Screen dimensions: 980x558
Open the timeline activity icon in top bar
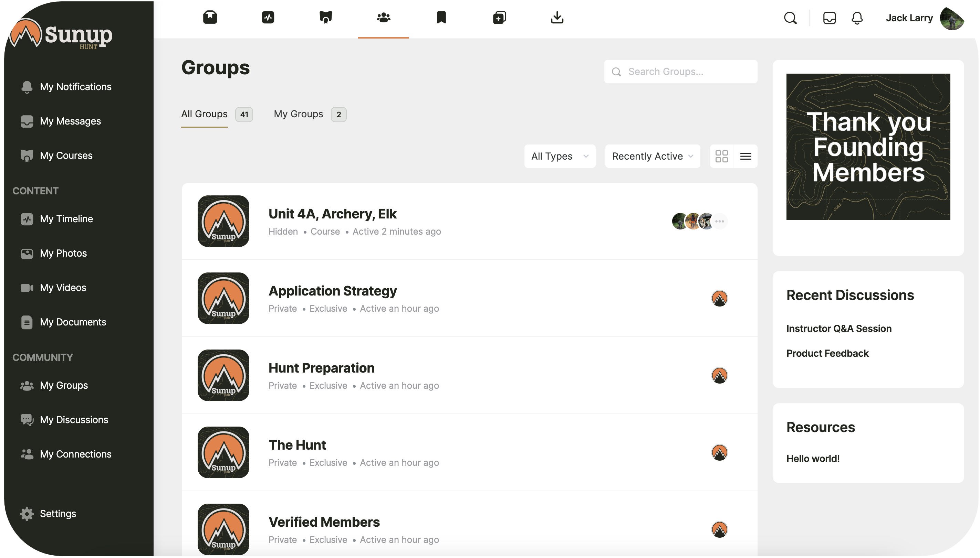pyautogui.click(x=268, y=17)
